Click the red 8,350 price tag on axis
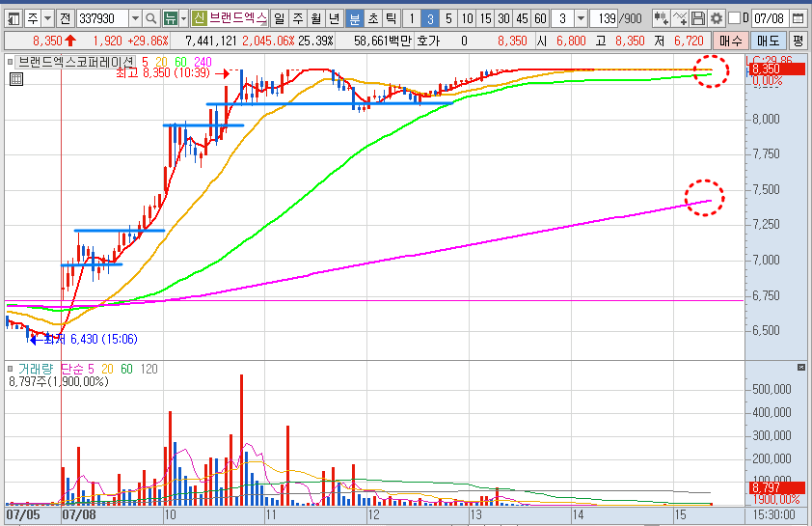Image resolution: width=812 pixels, height=526 pixels. (x=777, y=69)
